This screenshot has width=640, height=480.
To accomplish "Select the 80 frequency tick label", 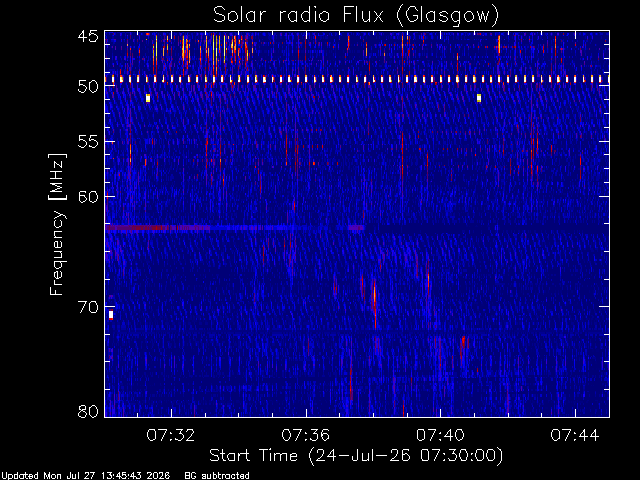I will coord(88,411).
